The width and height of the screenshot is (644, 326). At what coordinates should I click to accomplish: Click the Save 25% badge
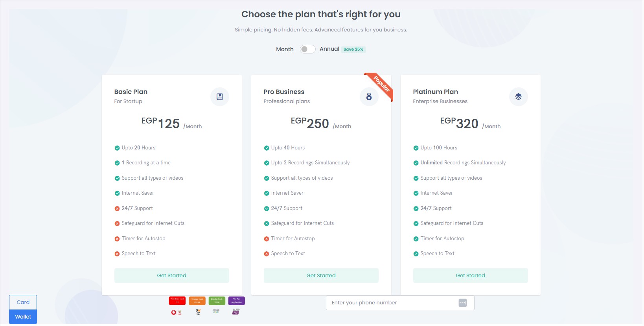[353, 50]
